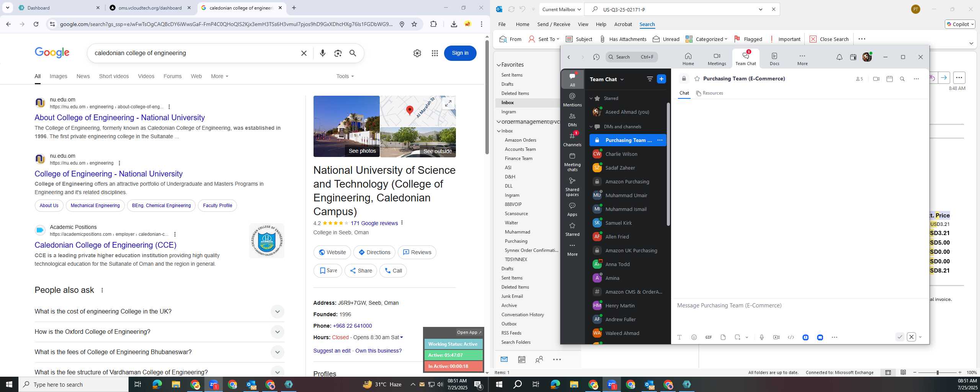Open Windows Start button on left taskbar
The image size is (980, 392).
click(x=9, y=384)
